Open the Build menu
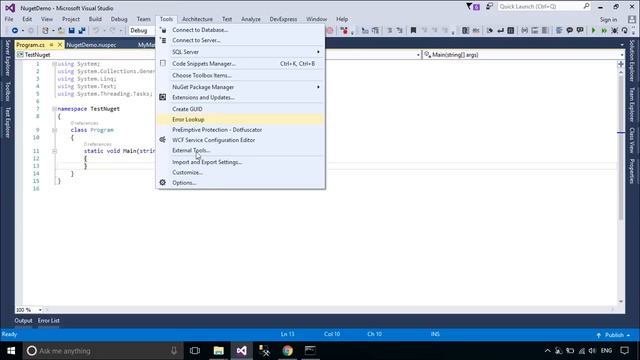This screenshot has width=640, height=360. click(95, 19)
